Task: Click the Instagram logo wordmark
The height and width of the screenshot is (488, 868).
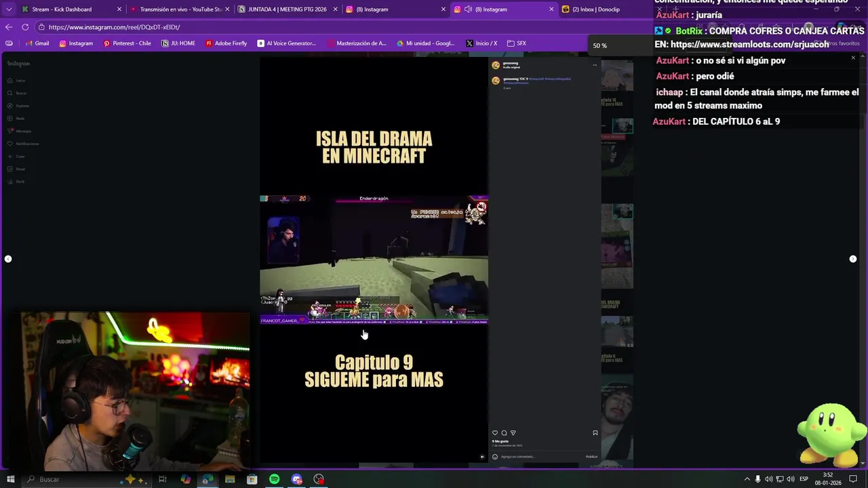Action: coord(18,64)
